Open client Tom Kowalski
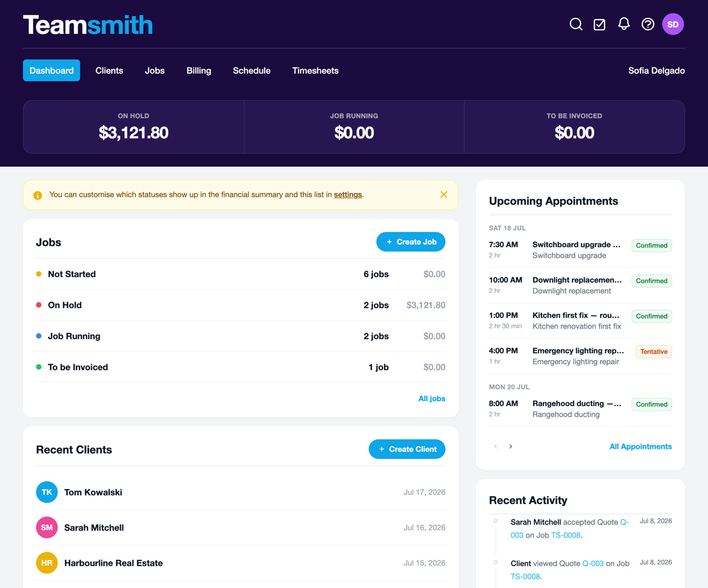 point(93,492)
